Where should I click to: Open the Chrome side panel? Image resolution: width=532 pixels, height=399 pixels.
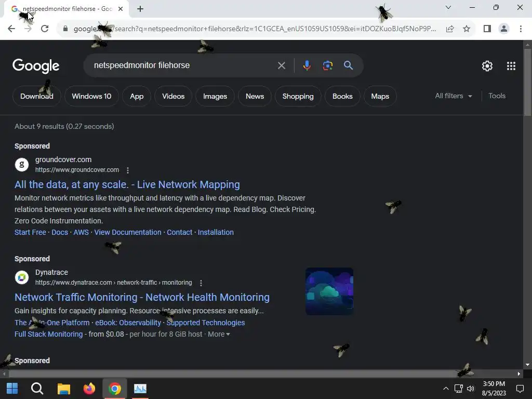pos(487,29)
